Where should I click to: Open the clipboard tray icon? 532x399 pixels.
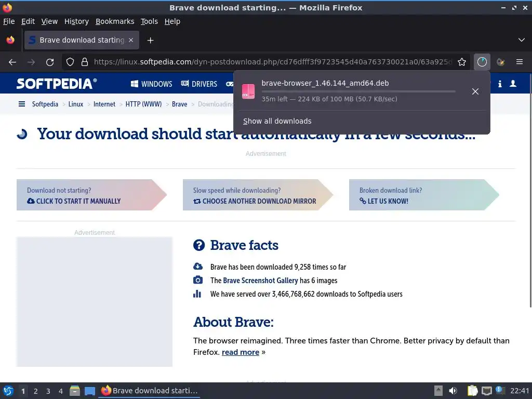[x=473, y=391]
